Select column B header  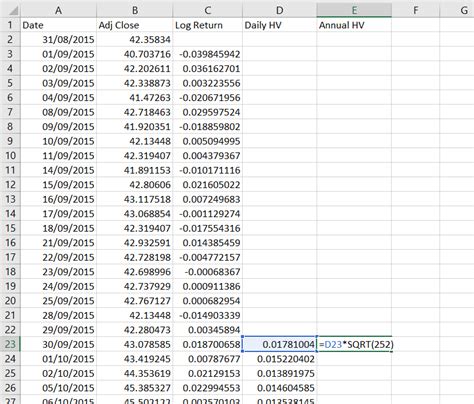(x=135, y=10)
